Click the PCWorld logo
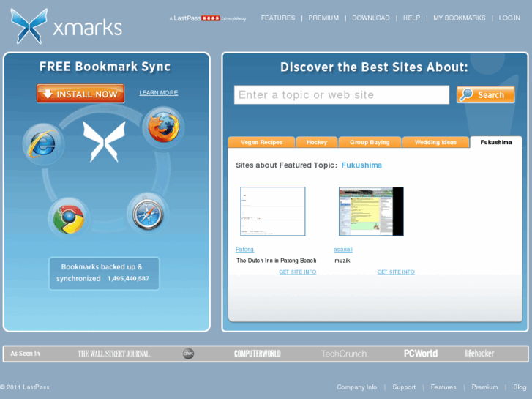The width and height of the screenshot is (532, 399). click(x=421, y=354)
